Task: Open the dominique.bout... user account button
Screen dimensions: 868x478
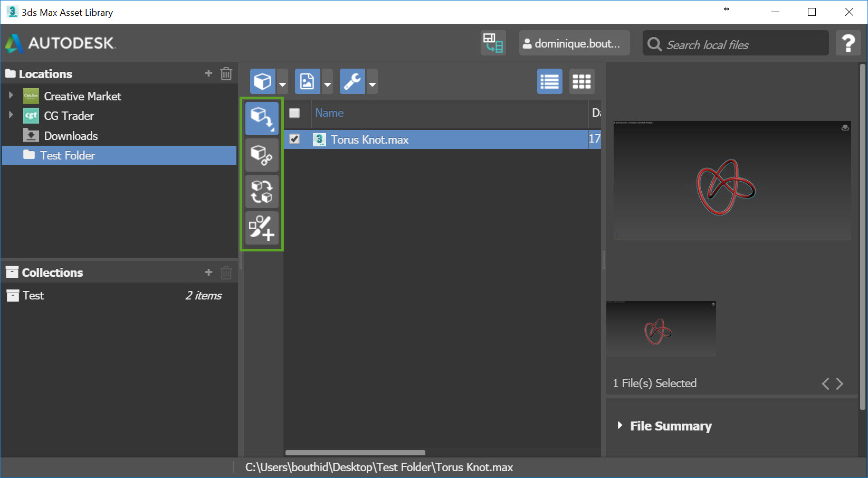Action: pyautogui.click(x=574, y=43)
